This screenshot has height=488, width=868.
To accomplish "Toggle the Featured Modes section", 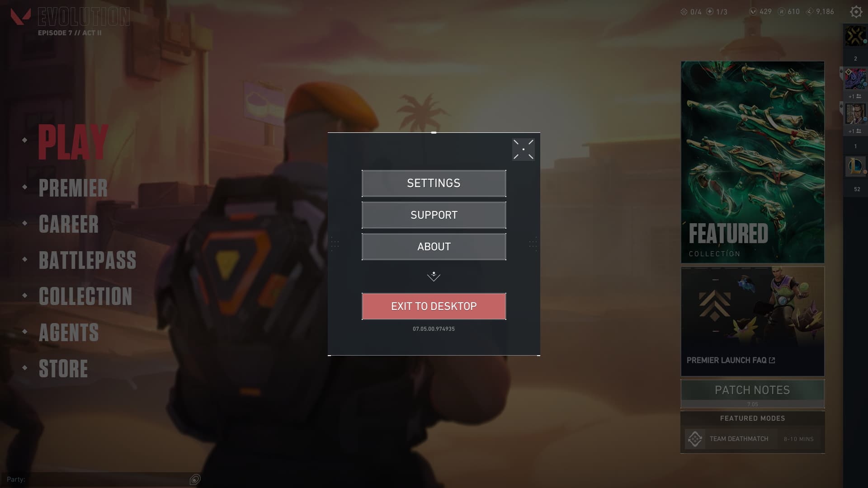I will (752, 418).
